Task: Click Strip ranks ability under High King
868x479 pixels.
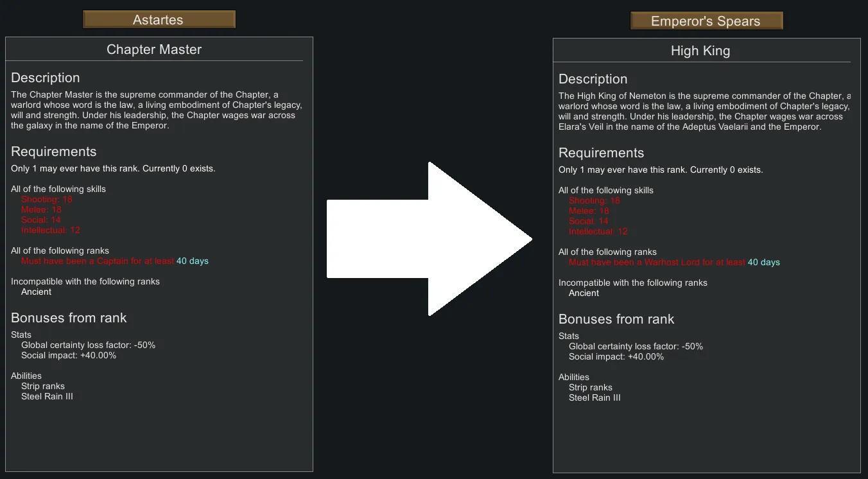Action: click(x=591, y=387)
